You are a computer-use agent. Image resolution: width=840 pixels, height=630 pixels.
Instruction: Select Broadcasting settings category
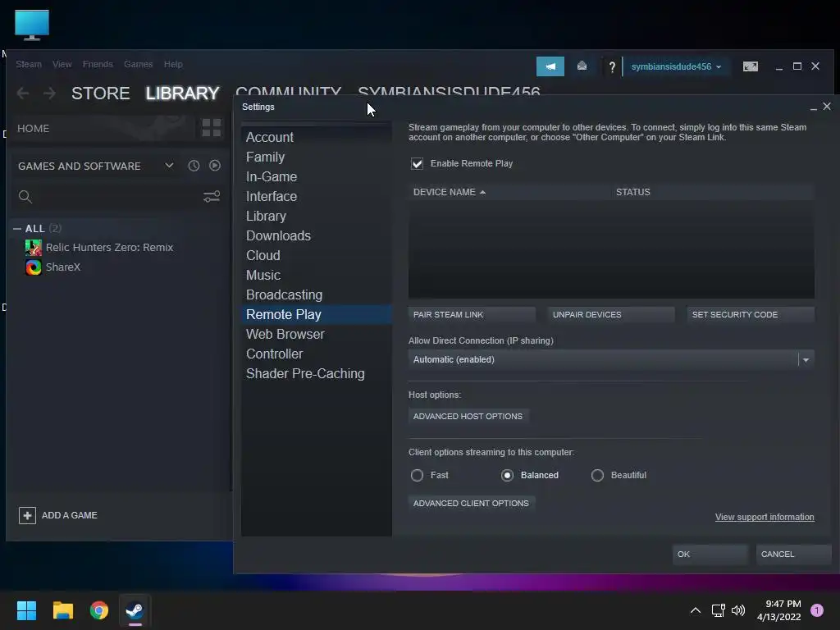[317, 295]
